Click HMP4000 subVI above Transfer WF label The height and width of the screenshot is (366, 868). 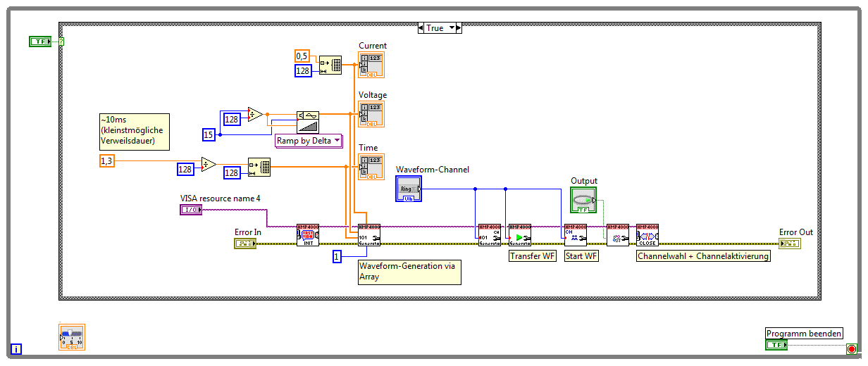point(520,234)
